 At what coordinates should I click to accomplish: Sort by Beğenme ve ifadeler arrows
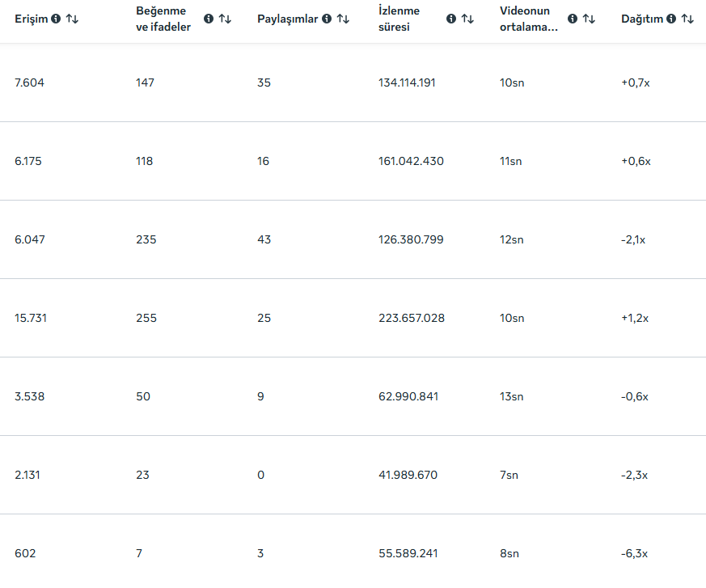coord(225,19)
